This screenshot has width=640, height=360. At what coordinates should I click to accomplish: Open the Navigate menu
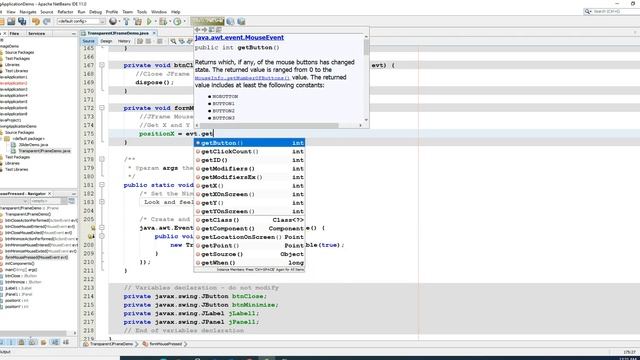28,12
